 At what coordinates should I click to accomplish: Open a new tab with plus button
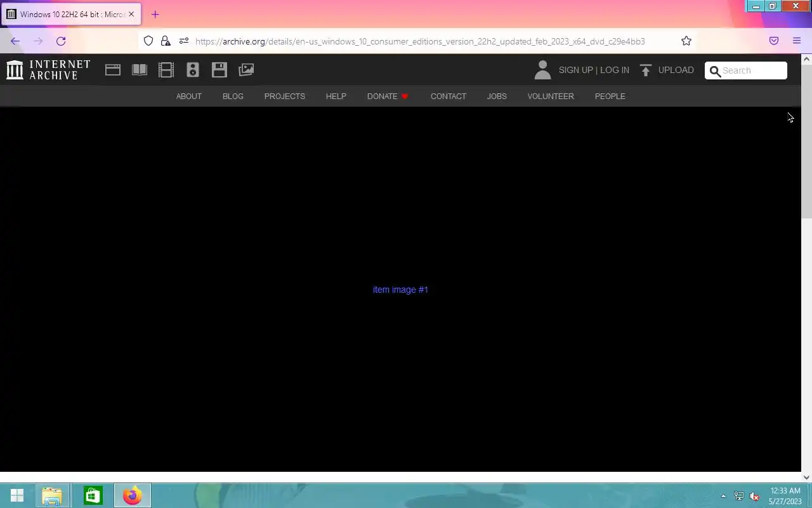point(155,14)
